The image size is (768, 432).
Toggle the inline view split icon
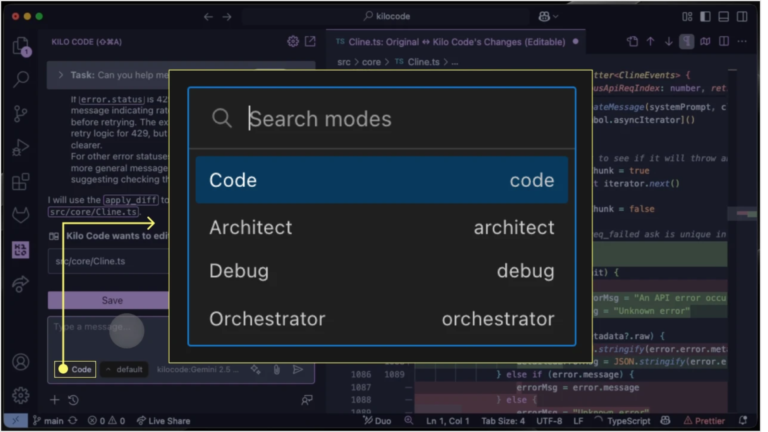[724, 42]
